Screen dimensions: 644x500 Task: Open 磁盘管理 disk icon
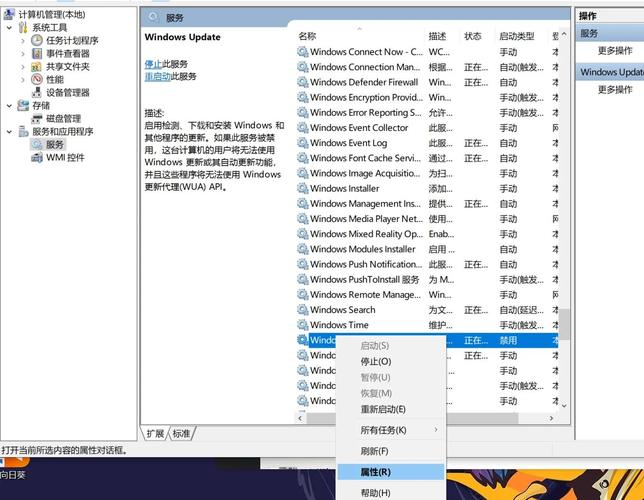[37, 119]
